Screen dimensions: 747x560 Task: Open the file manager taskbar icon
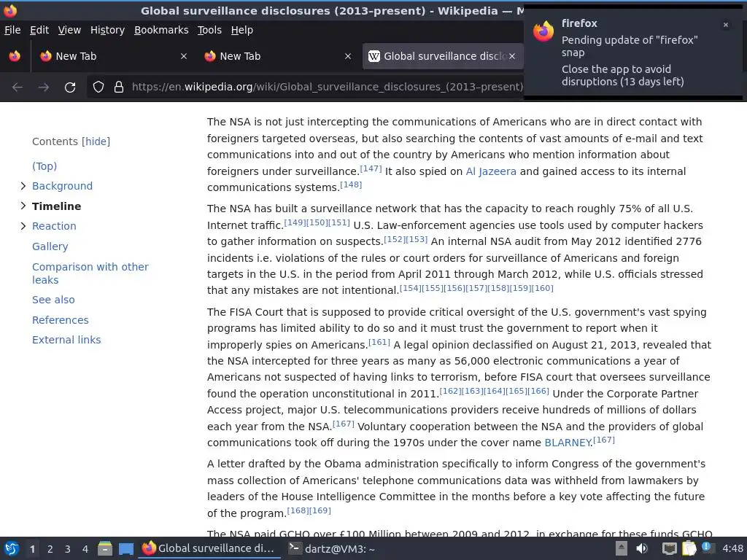tap(105, 548)
